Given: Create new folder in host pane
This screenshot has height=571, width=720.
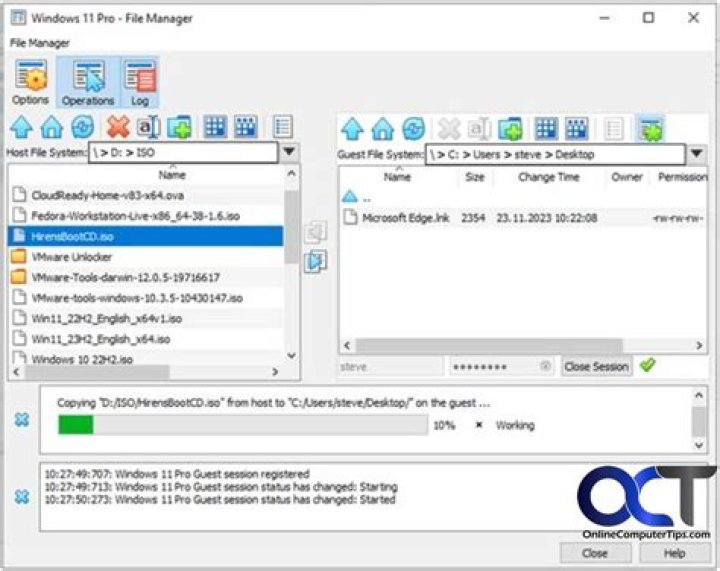Looking at the screenshot, I should [179, 127].
